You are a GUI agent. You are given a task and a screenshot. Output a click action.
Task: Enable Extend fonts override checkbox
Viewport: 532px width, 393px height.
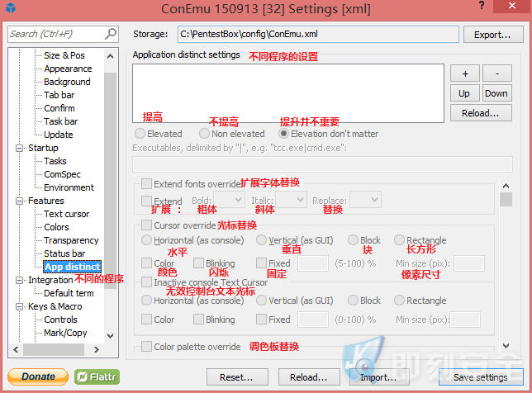[x=146, y=184]
